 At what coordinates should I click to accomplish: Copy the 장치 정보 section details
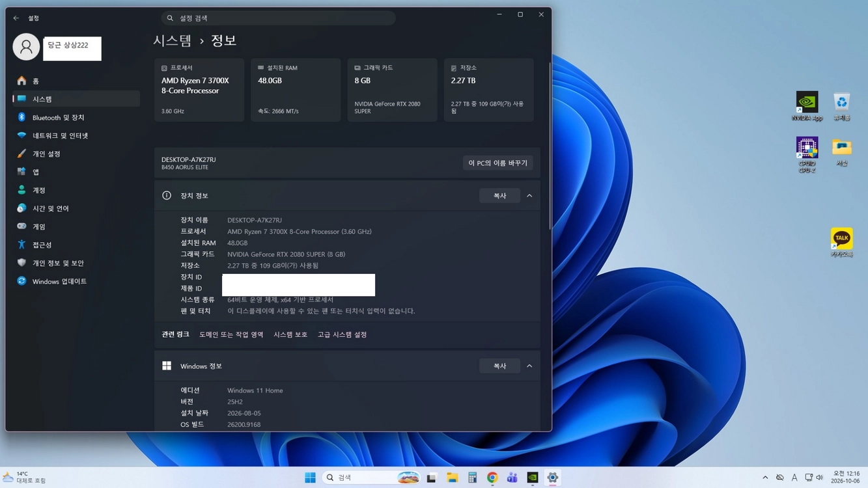click(x=499, y=196)
